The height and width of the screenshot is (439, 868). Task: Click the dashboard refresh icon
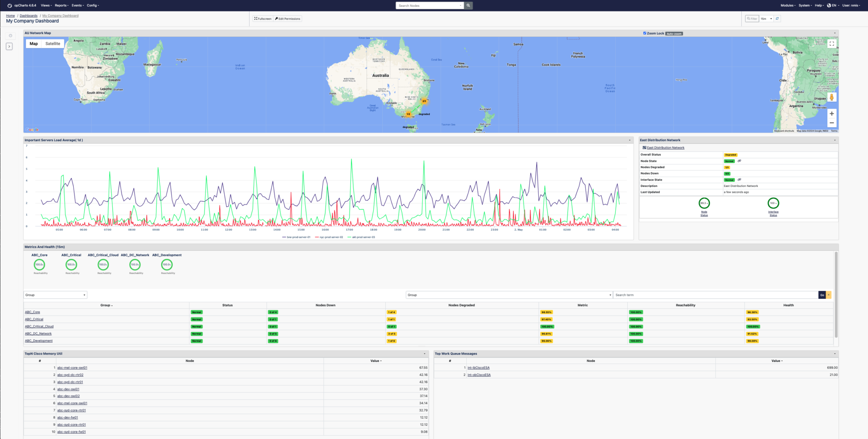pyautogui.click(x=777, y=19)
